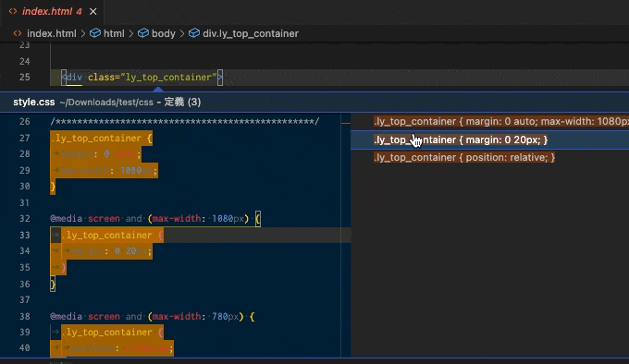This screenshot has height=364, width=629.
Task: Select definition with margin: 0 auto
Action: pyautogui.click(x=501, y=121)
